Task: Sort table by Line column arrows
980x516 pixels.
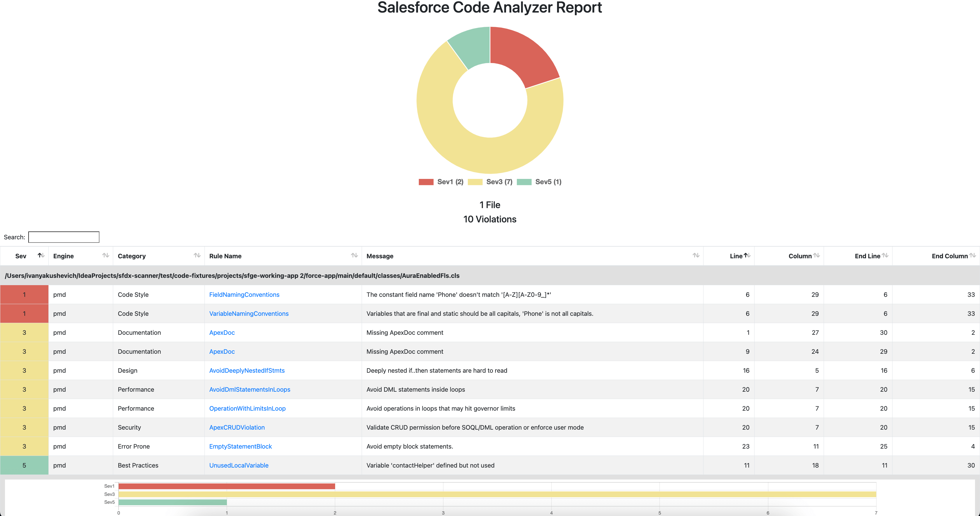Action: coord(747,256)
